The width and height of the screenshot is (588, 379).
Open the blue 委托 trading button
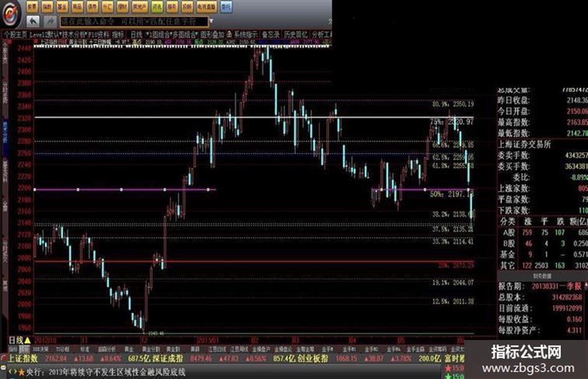pyautogui.click(x=226, y=7)
